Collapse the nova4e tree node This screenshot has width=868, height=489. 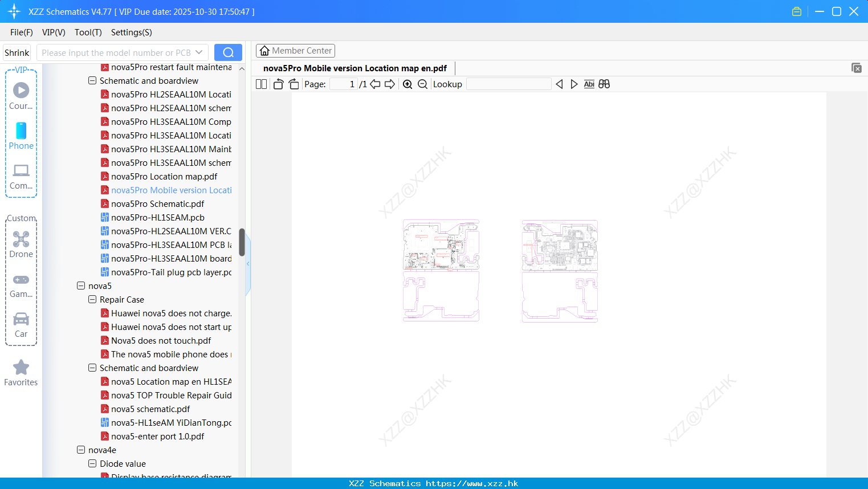click(x=81, y=450)
